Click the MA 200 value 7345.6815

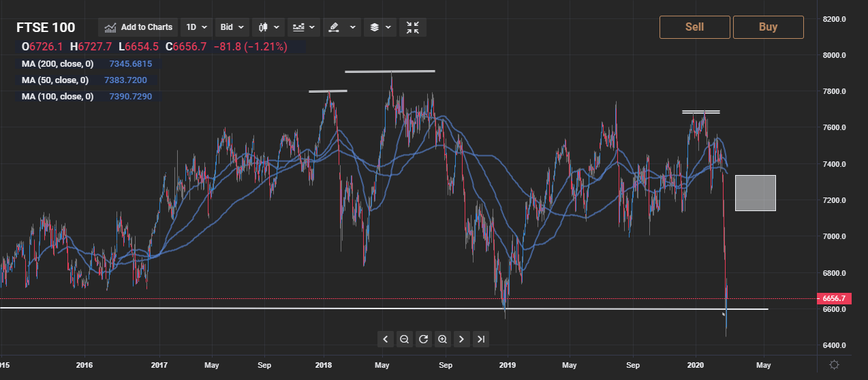tap(130, 64)
